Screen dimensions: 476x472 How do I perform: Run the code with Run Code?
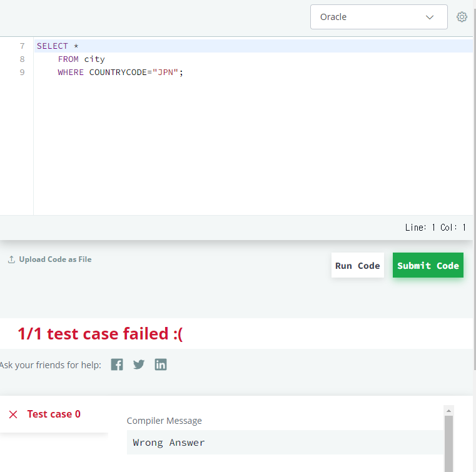point(358,265)
